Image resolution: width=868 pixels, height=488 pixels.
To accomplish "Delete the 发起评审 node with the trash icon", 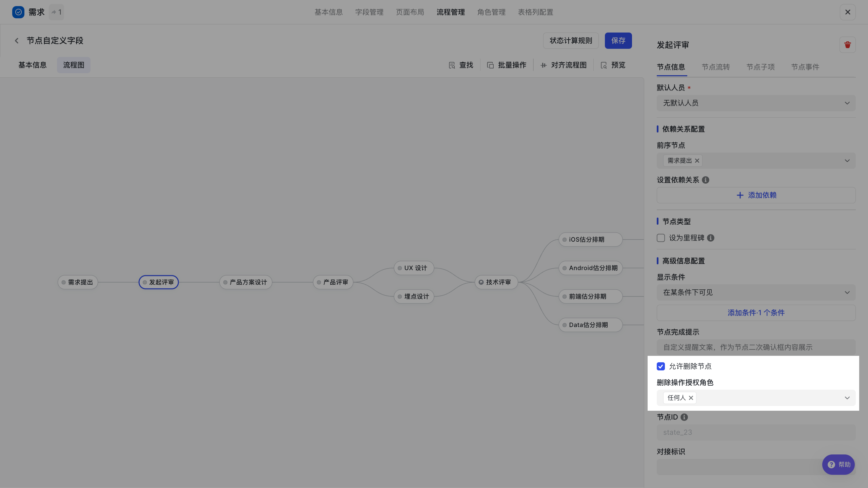I will (x=848, y=45).
